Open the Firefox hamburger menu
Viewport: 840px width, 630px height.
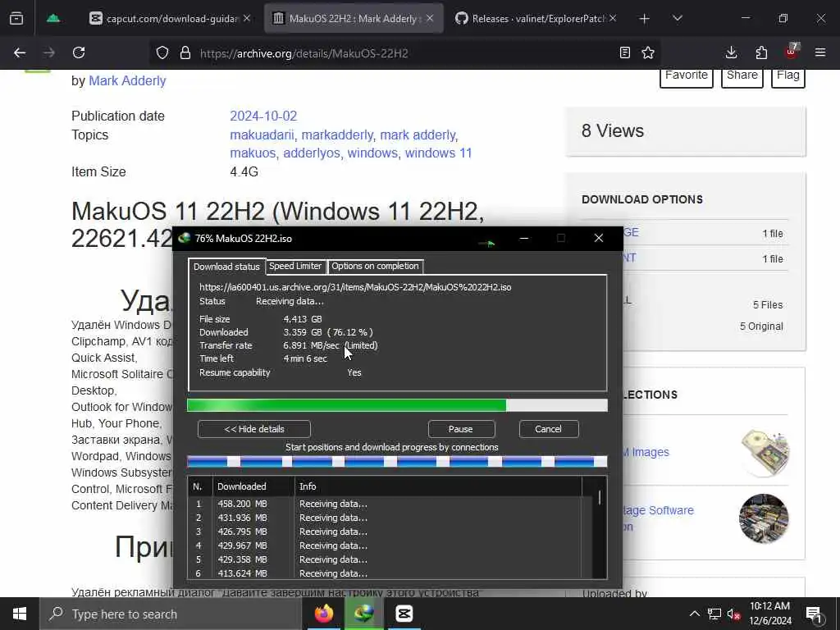pyautogui.click(x=820, y=52)
